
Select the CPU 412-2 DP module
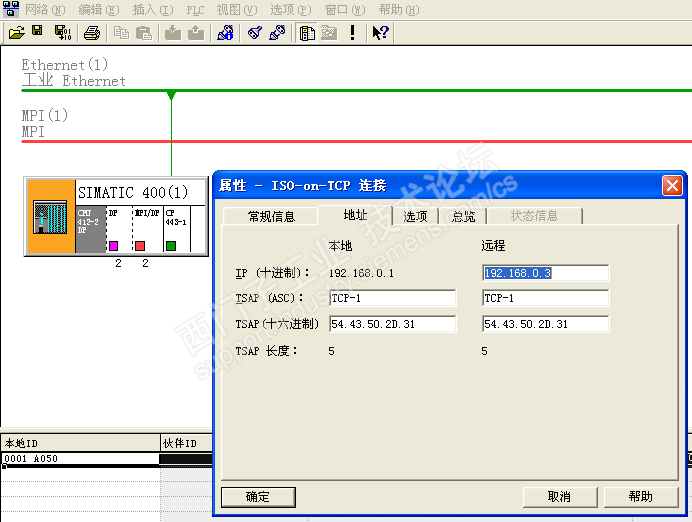(90, 229)
